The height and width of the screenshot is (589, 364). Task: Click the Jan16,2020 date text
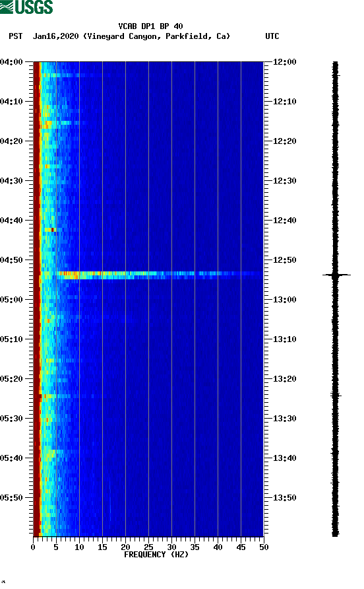point(55,36)
